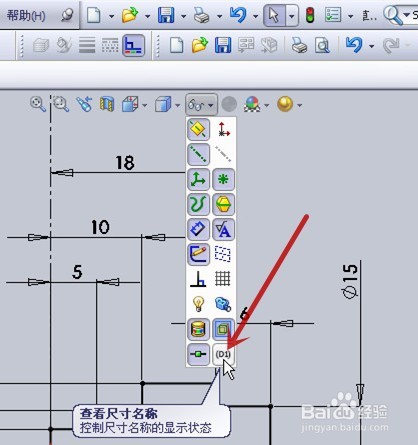
Task: Open Options via the checklist icon
Action: point(333,15)
